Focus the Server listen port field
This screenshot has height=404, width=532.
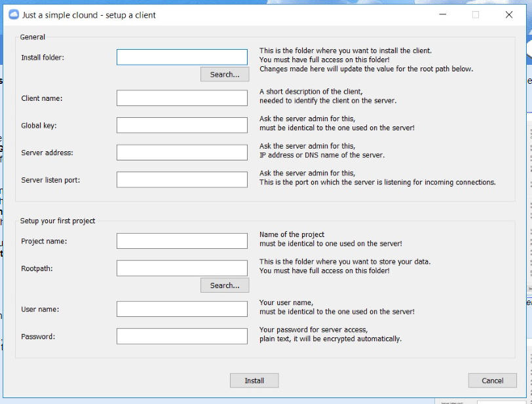coord(182,179)
